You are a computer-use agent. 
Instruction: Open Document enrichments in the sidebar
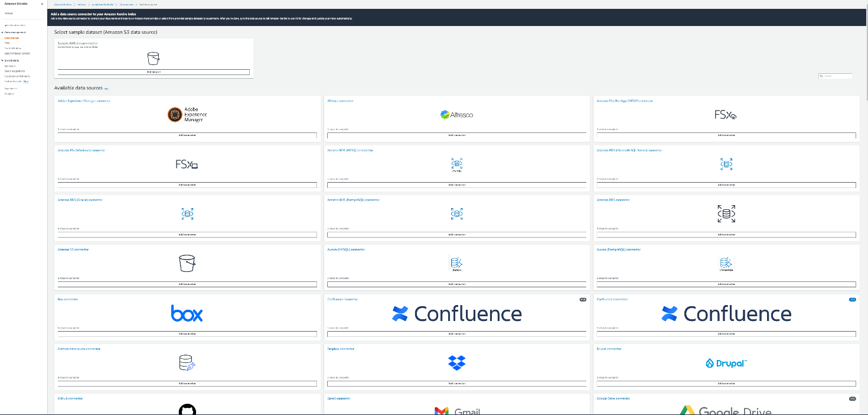[x=17, y=76]
